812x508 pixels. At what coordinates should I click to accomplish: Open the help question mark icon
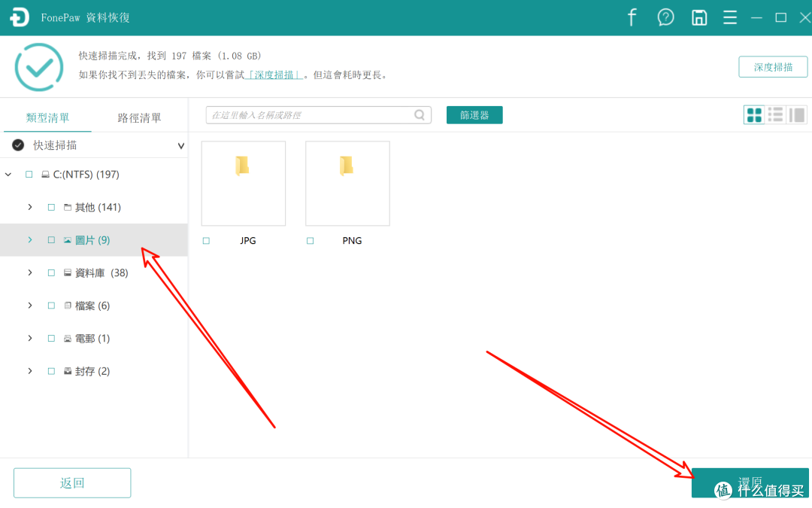pyautogui.click(x=665, y=17)
